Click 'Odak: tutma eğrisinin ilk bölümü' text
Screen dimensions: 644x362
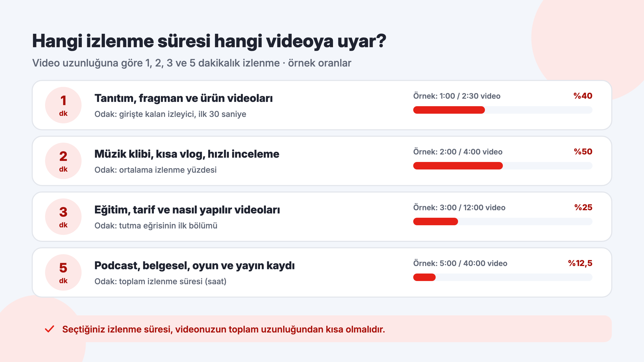tap(156, 226)
